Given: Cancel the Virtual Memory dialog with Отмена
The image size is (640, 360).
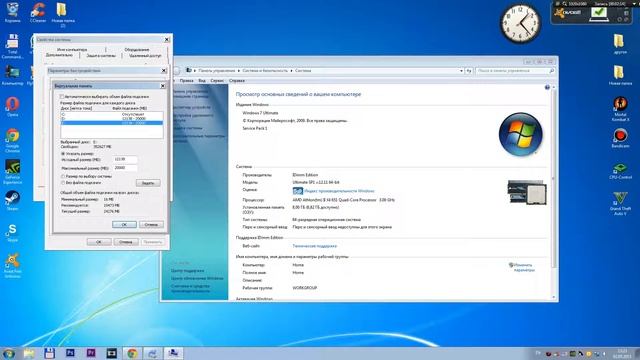Looking at the screenshot, I should pyautogui.click(x=151, y=224).
